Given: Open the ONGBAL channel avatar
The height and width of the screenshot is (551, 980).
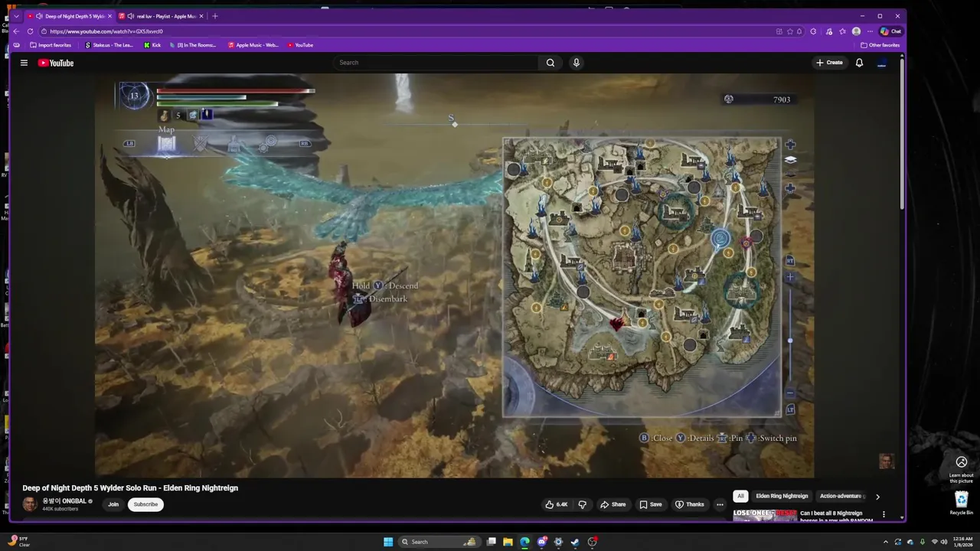Looking at the screenshot, I should click(x=30, y=504).
